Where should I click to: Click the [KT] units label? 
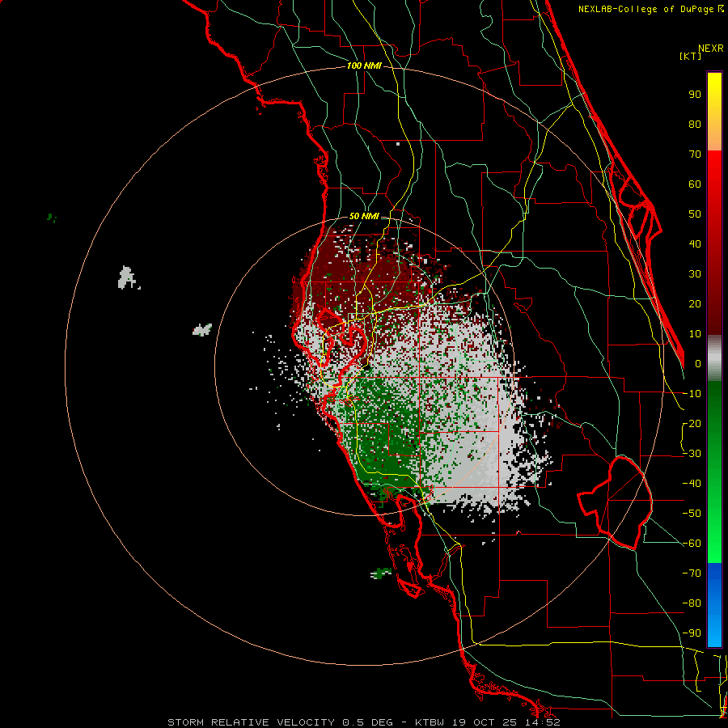click(691, 56)
